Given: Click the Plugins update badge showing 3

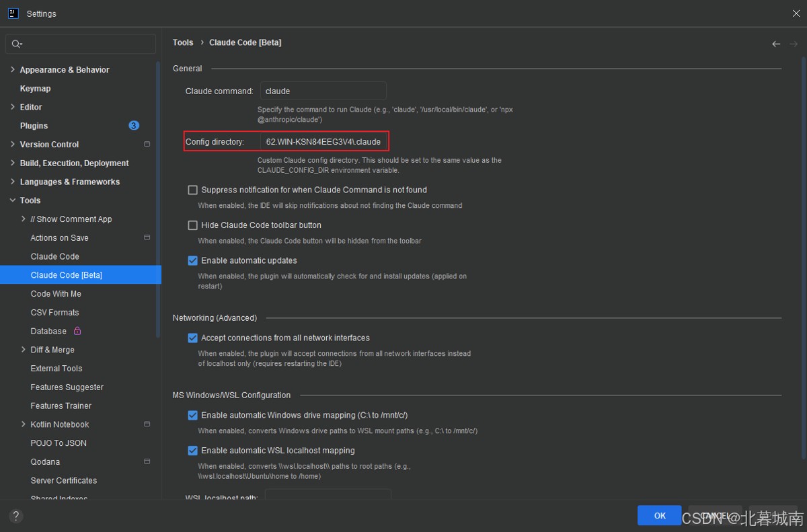Looking at the screenshot, I should (x=134, y=126).
